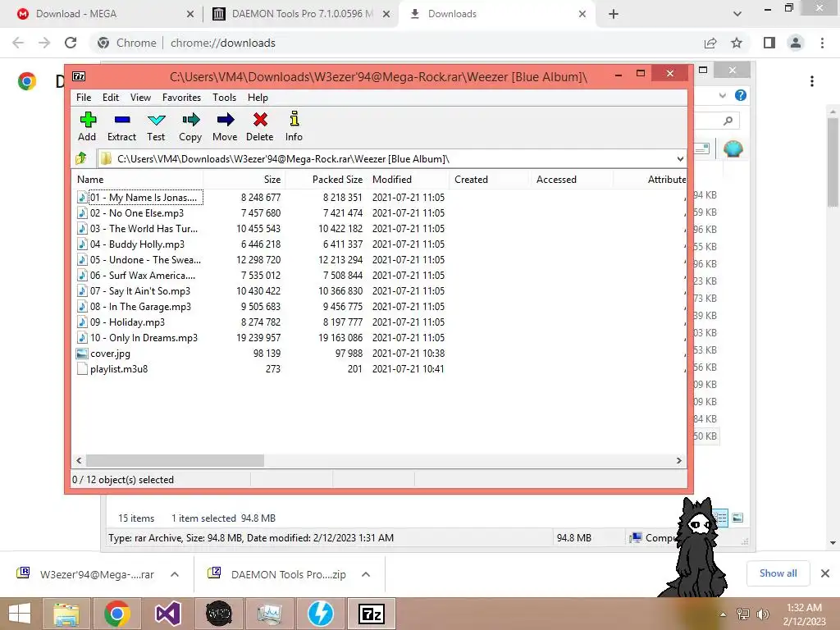Click the Info toolbar icon

[x=294, y=119]
